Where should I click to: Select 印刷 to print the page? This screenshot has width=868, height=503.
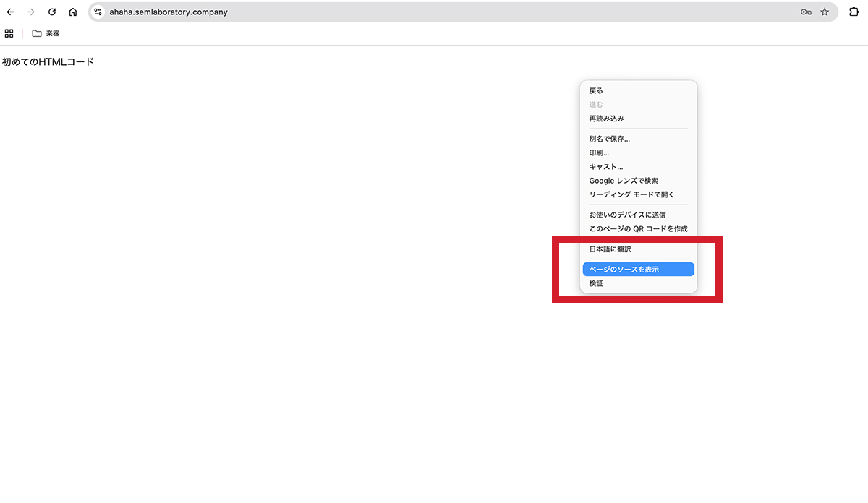click(600, 152)
